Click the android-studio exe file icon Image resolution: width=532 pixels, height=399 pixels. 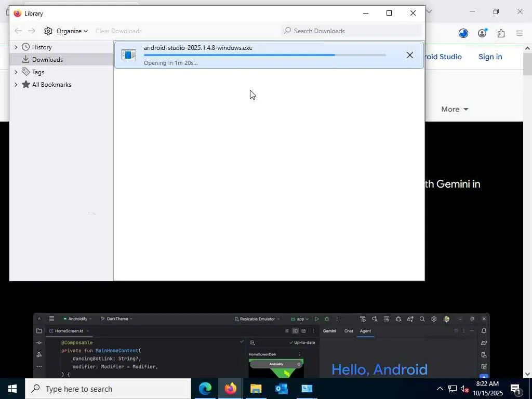tap(129, 55)
